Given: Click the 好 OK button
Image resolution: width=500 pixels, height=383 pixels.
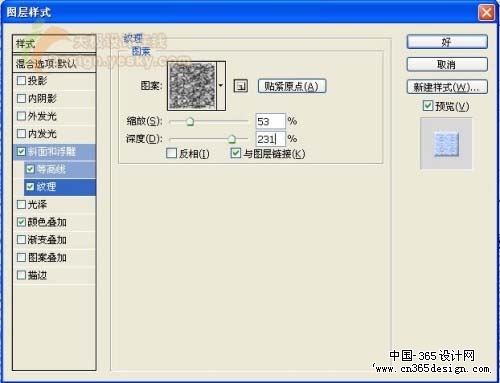Looking at the screenshot, I should (x=447, y=42).
